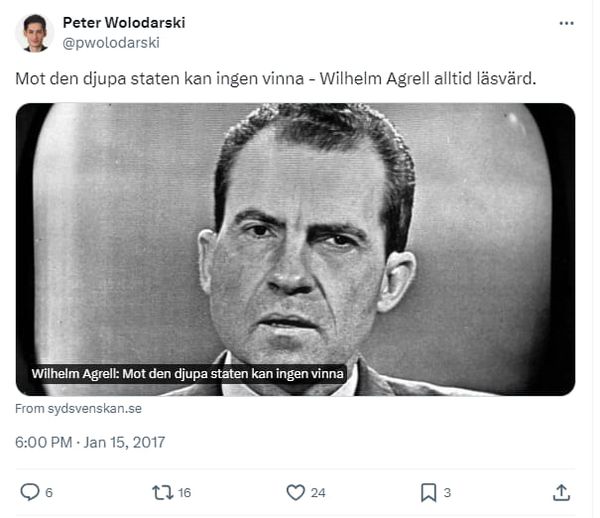Click the repost count of 16
The width and height of the screenshot is (600, 518).
tap(184, 492)
